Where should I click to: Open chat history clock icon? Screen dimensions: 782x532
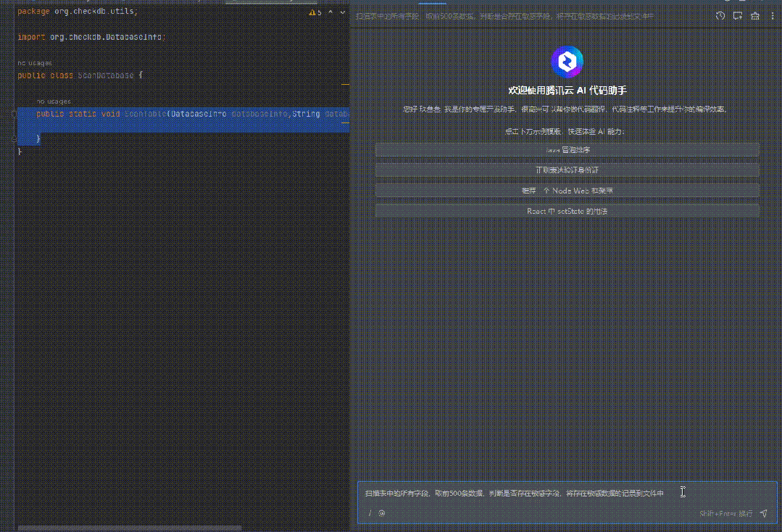click(720, 16)
